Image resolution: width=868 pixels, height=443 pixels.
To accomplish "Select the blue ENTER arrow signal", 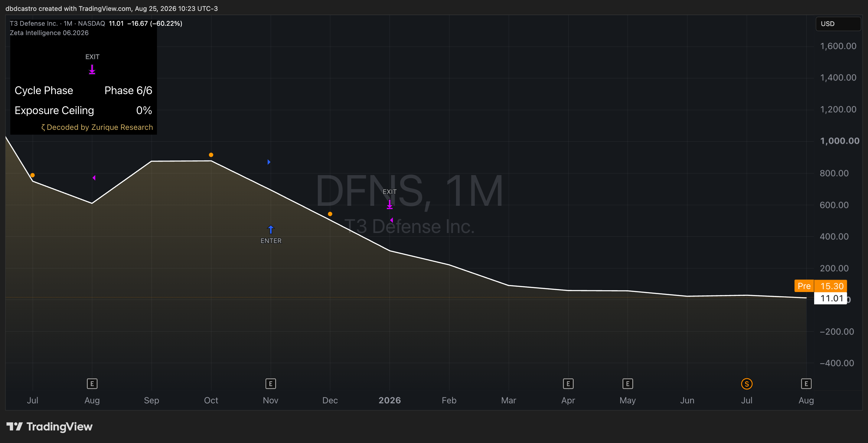I will coord(271,230).
